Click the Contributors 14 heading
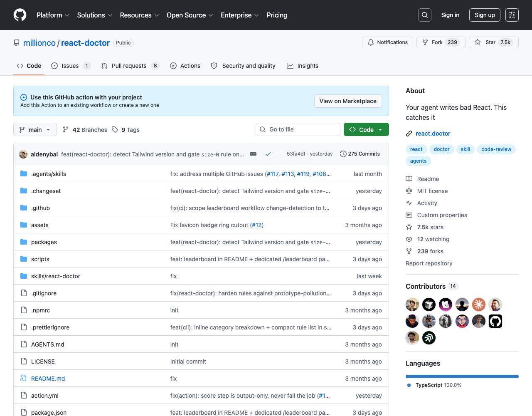The width and height of the screenshot is (532, 416). (431, 286)
